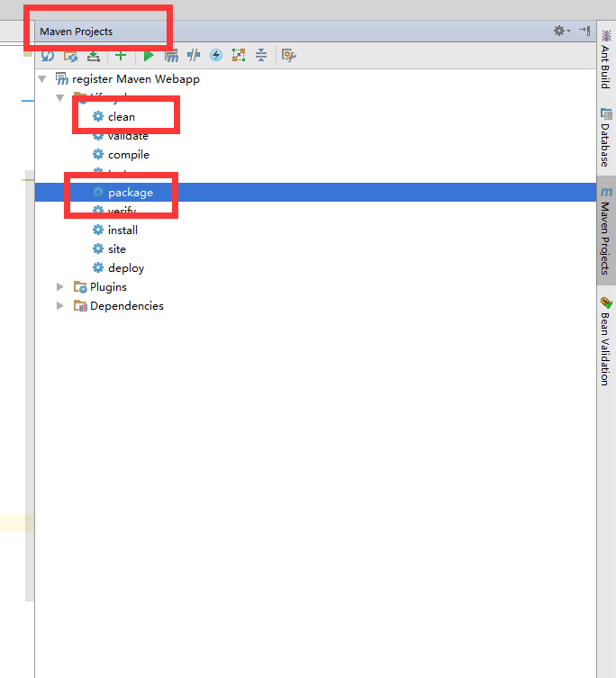
Task: Collapse the Lifecycle folder arrow
Action: tap(60, 98)
